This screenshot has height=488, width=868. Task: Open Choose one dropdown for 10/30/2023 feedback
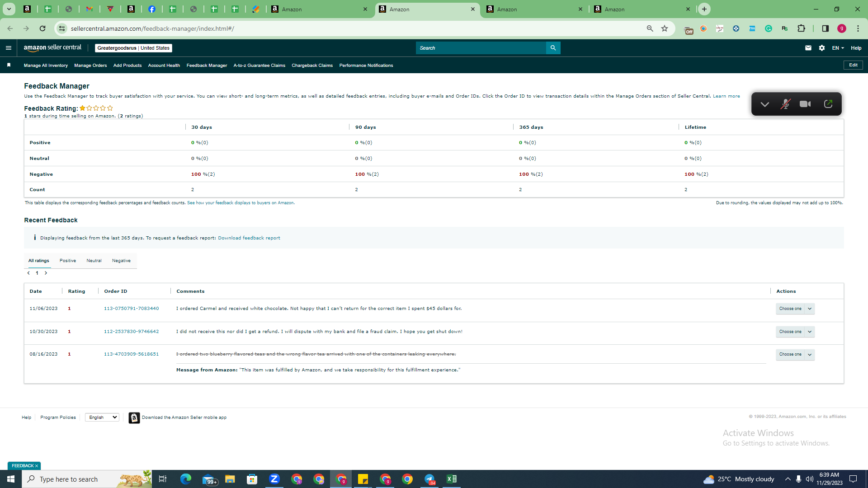(x=795, y=332)
